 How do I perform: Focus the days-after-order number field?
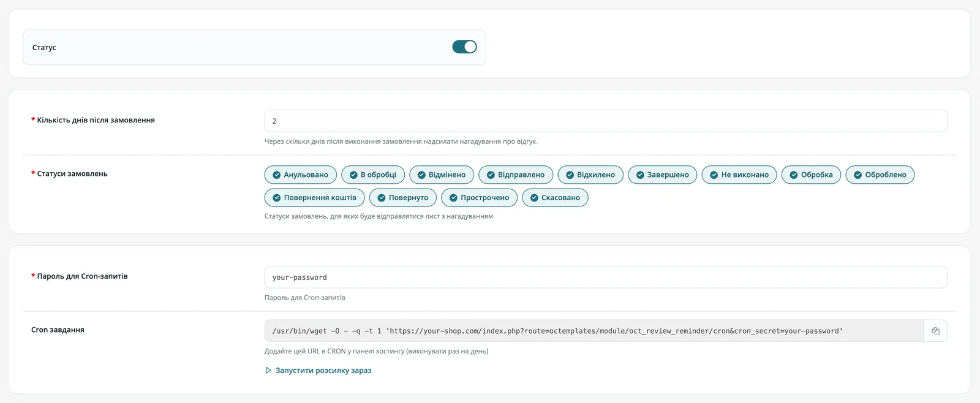pyautogui.click(x=606, y=121)
